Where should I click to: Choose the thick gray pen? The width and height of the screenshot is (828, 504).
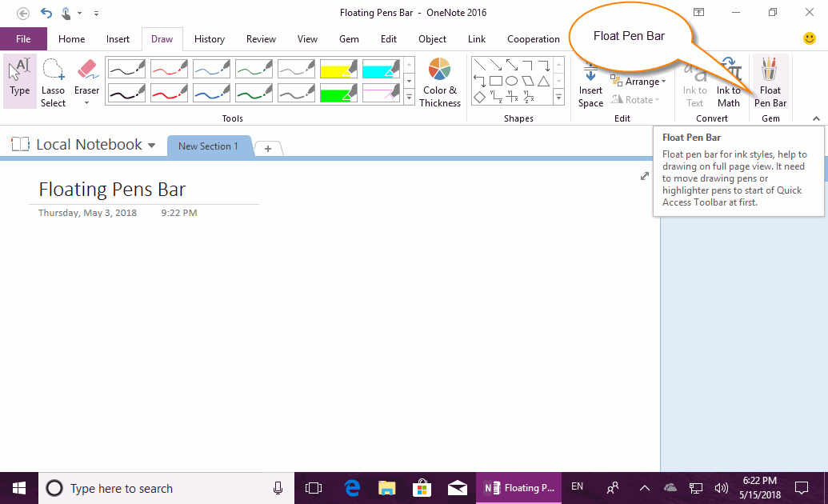(x=296, y=93)
